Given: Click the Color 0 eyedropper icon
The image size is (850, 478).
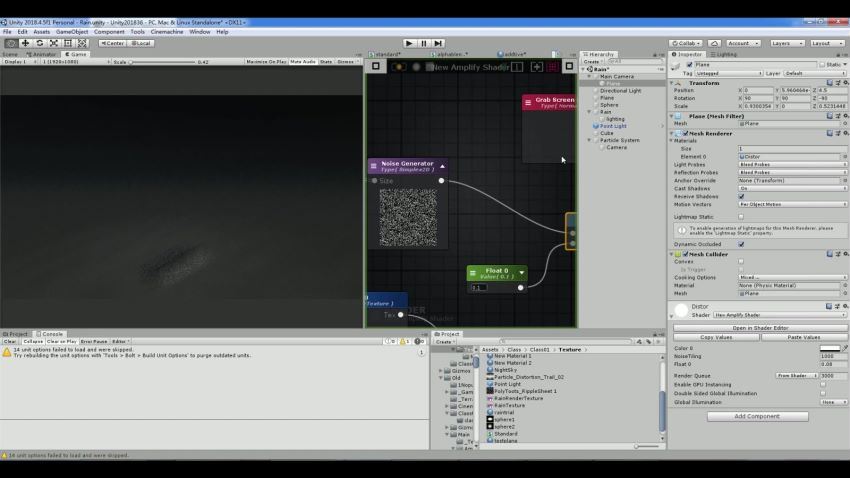Looking at the screenshot, I should click(x=845, y=348).
